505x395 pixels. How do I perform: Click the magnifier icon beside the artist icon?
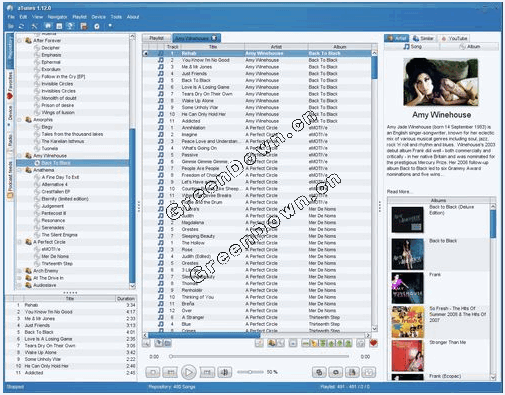[x=281, y=343]
